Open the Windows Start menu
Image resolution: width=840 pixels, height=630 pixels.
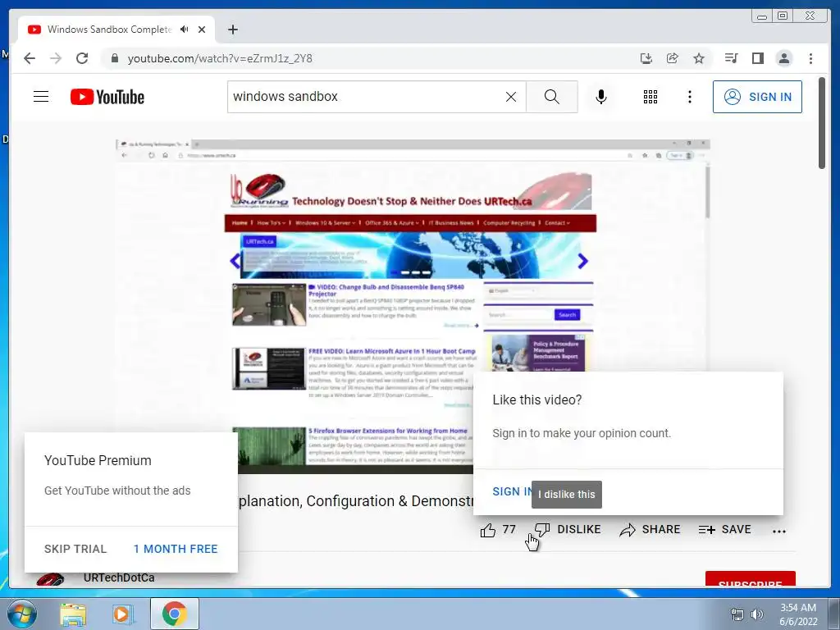click(x=22, y=614)
